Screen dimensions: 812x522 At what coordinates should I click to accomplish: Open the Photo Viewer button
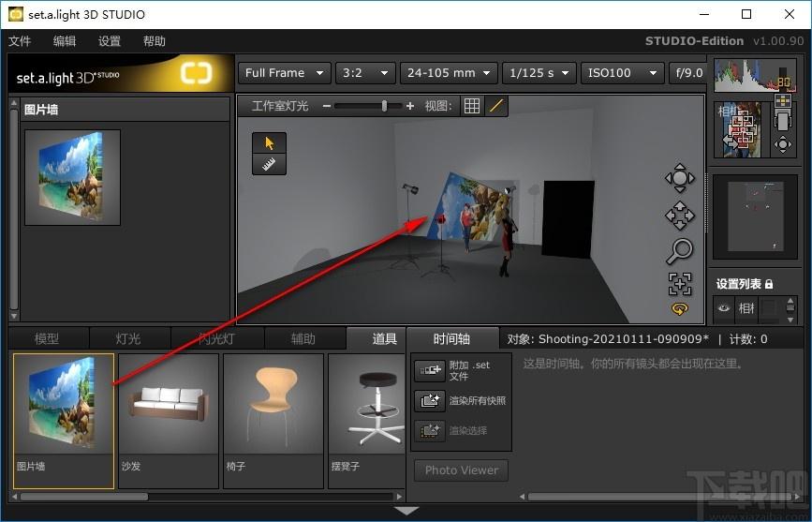tap(461, 470)
